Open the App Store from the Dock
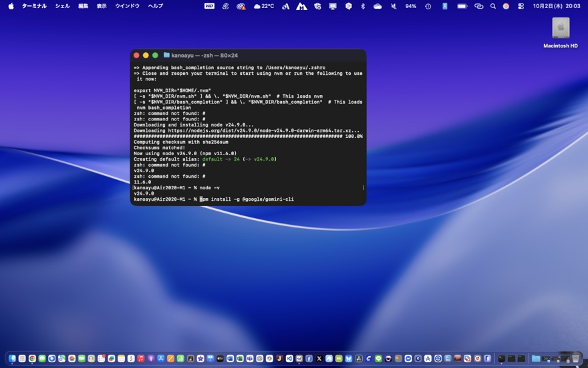 point(160,359)
